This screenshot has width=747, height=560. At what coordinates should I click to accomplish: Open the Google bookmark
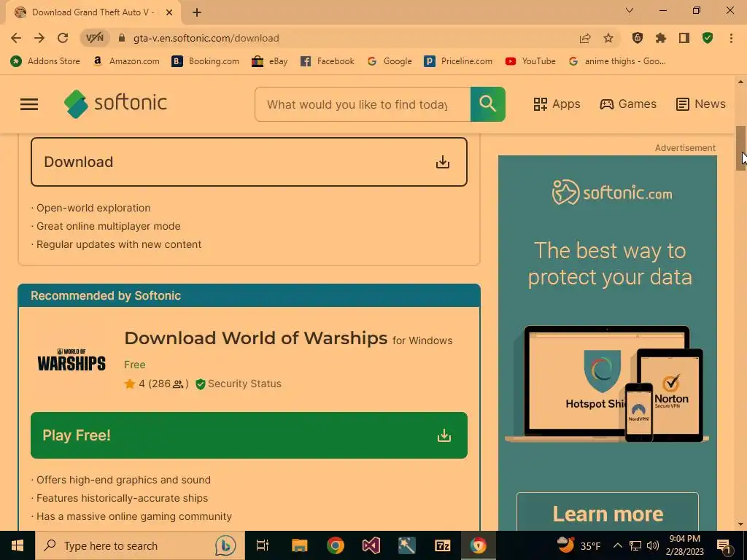tap(390, 61)
